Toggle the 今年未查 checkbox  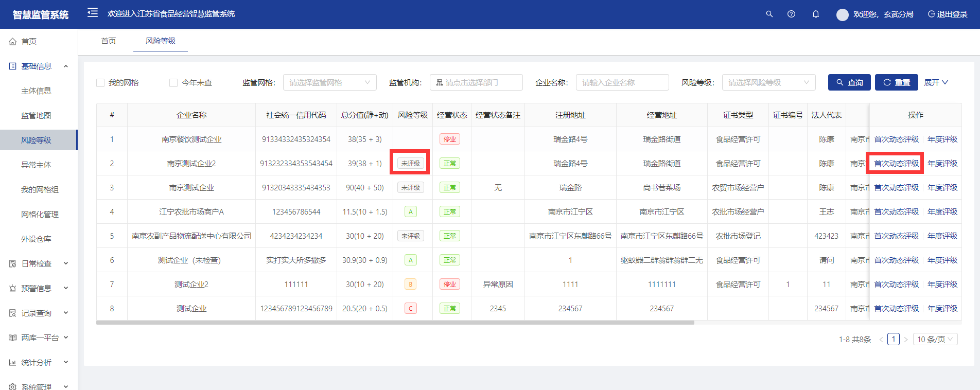(173, 83)
